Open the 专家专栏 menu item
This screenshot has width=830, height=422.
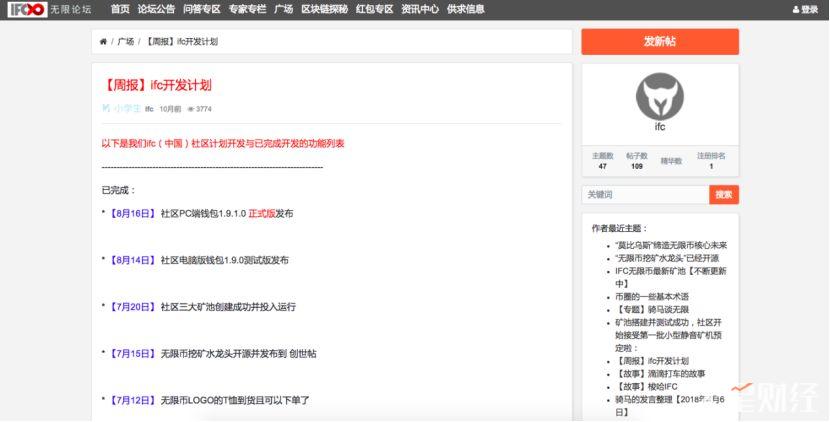(247, 9)
